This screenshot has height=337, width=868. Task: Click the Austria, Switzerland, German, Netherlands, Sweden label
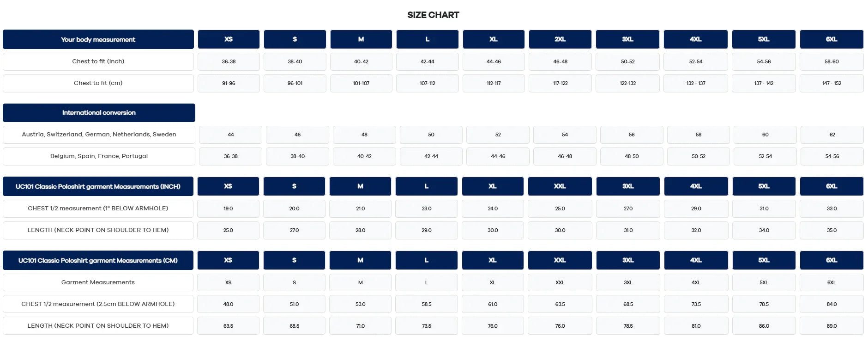(99, 135)
